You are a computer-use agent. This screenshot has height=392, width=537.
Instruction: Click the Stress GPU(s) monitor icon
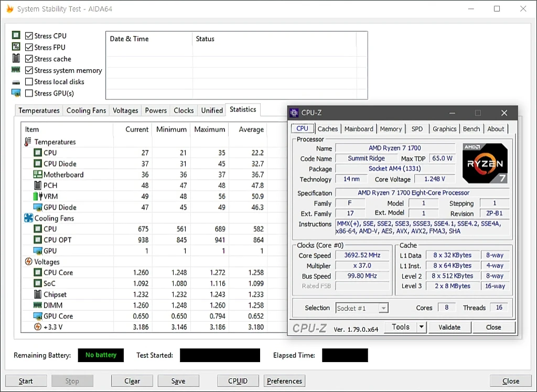point(16,93)
